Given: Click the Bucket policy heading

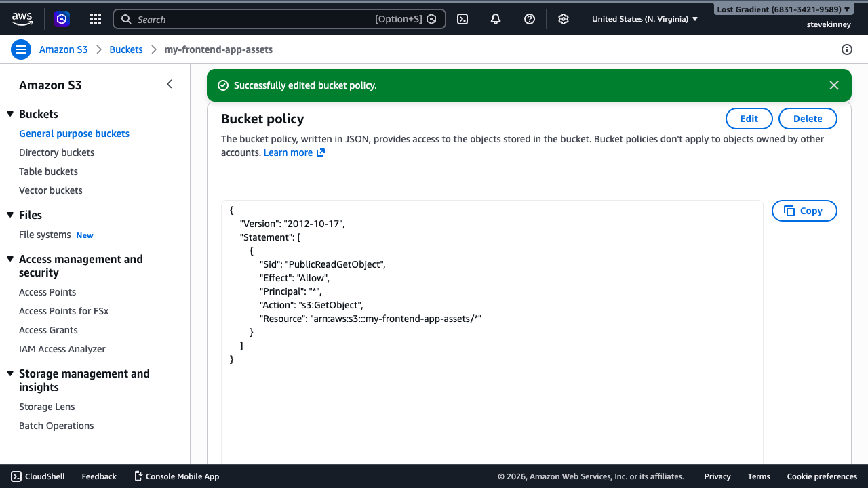Looking at the screenshot, I should pos(262,119).
